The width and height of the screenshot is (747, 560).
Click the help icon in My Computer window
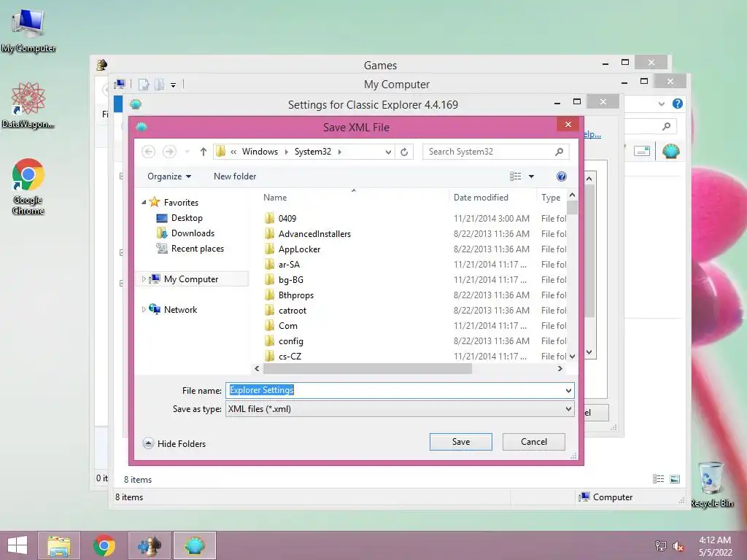[678, 104]
